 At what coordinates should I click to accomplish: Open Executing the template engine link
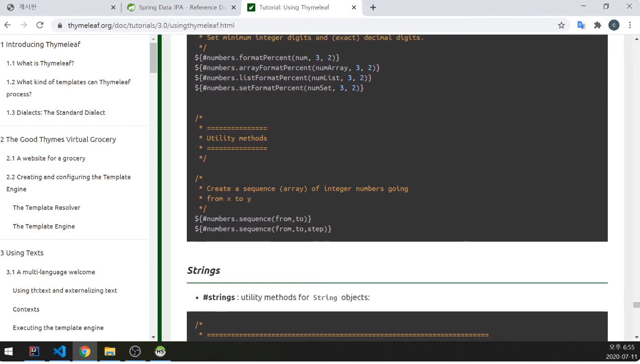click(x=58, y=328)
